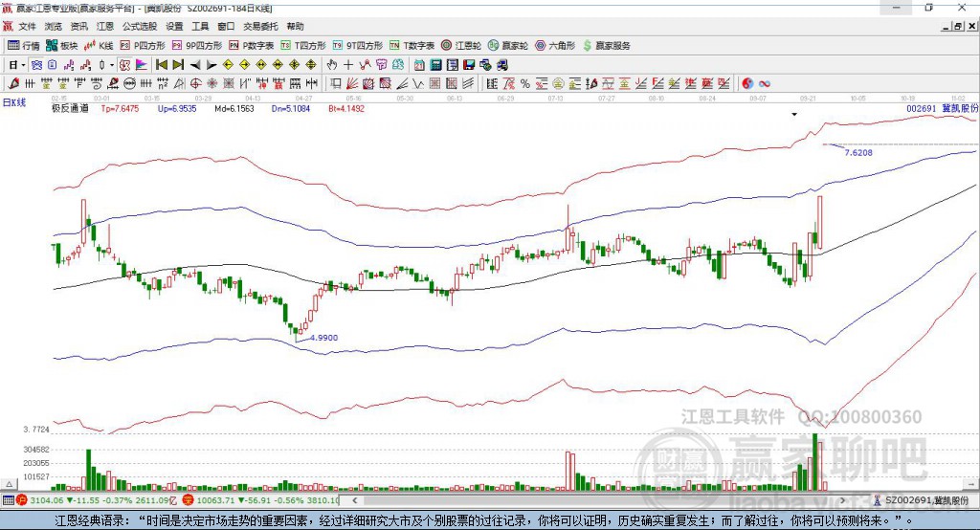Click the small black triangle marker above chart
The width and height of the screenshot is (980, 530).
(794, 115)
